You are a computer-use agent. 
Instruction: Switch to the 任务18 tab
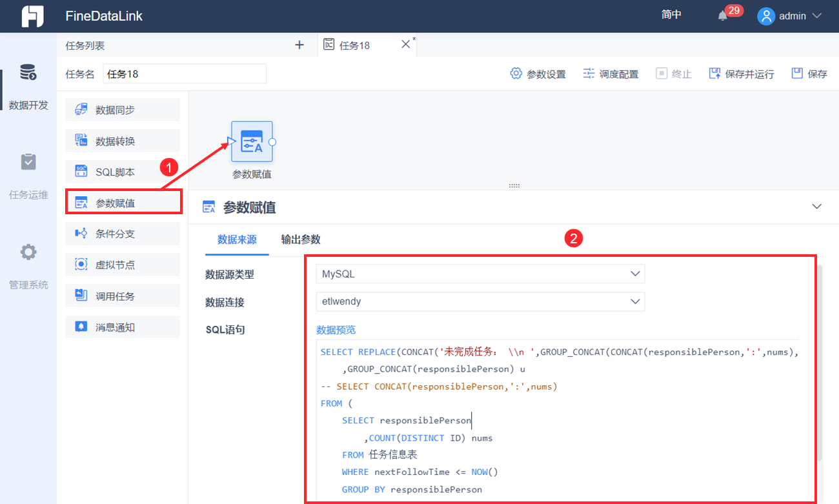click(x=367, y=45)
